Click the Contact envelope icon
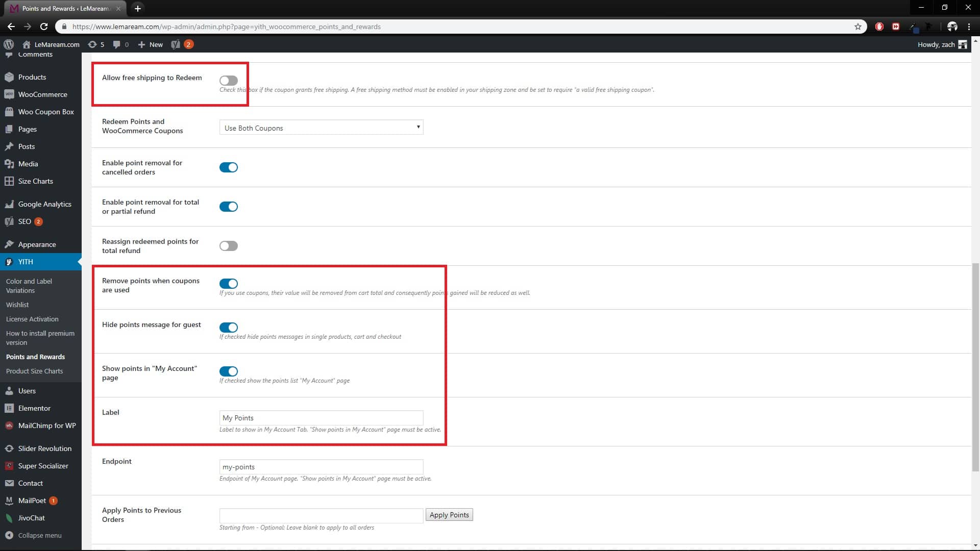This screenshot has height=551, width=980. 9,483
